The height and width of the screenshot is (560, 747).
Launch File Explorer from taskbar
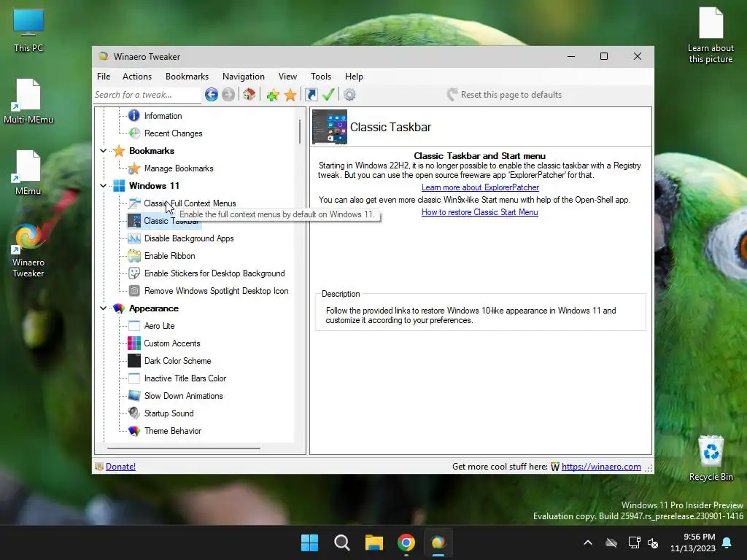coord(374,542)
